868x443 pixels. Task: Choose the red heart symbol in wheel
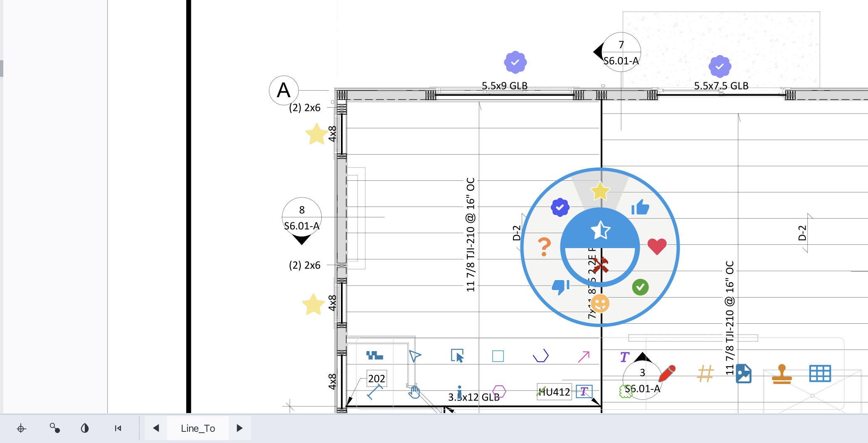[657, 246]
